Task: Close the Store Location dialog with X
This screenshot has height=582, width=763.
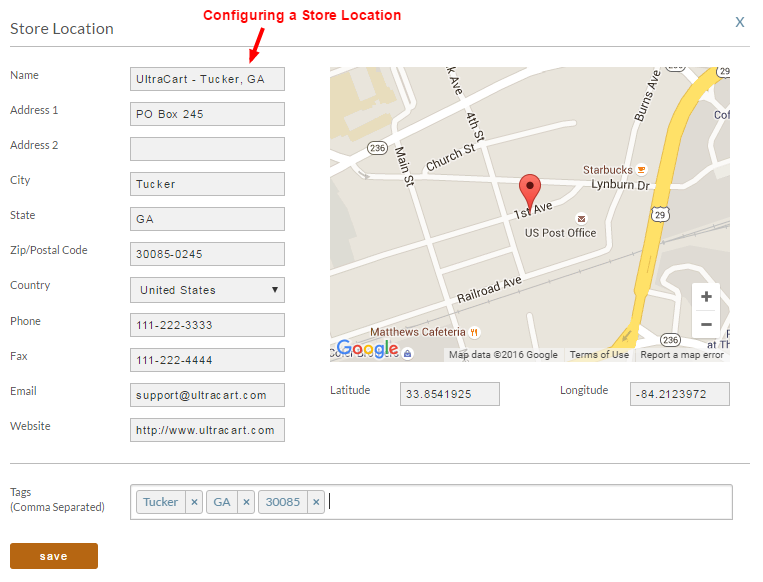Action: tap(740, 22)
